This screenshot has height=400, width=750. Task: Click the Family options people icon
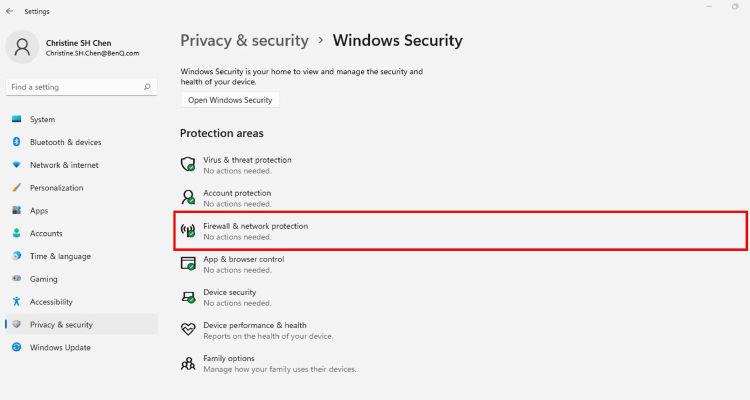point(188,363)
